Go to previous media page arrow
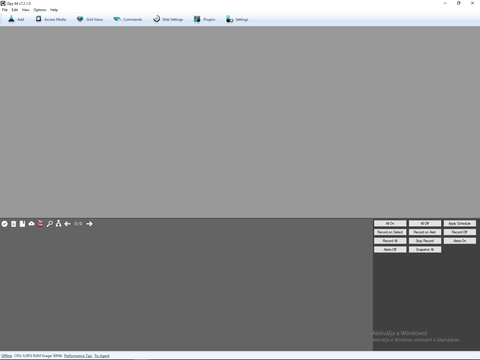This screenshot has width=480, height=360. coord(67,224)
